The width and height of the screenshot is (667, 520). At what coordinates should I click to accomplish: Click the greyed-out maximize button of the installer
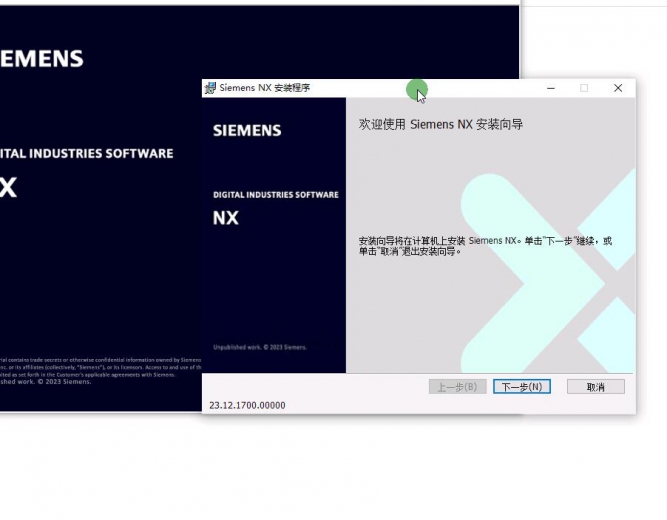[x=584, y=88]
